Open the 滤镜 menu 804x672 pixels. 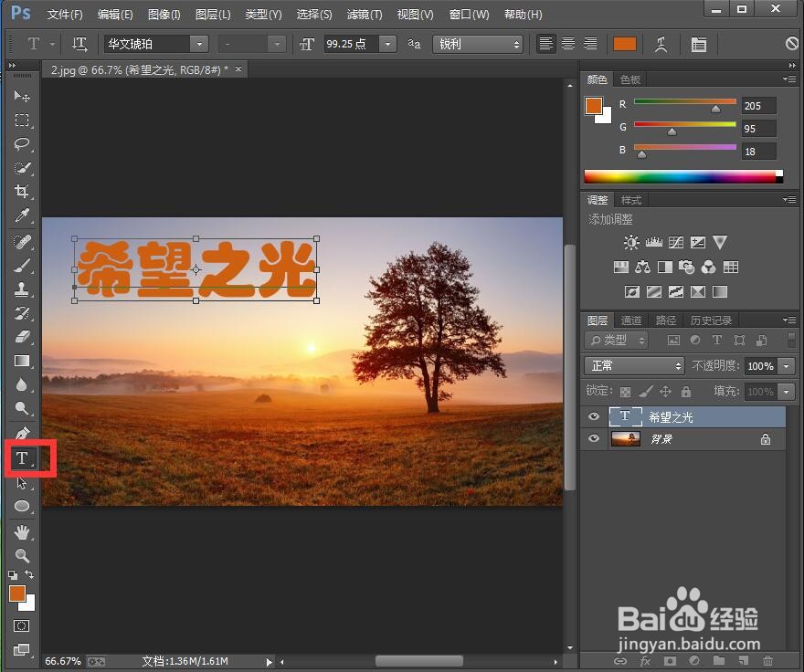[x=363, y=14]
